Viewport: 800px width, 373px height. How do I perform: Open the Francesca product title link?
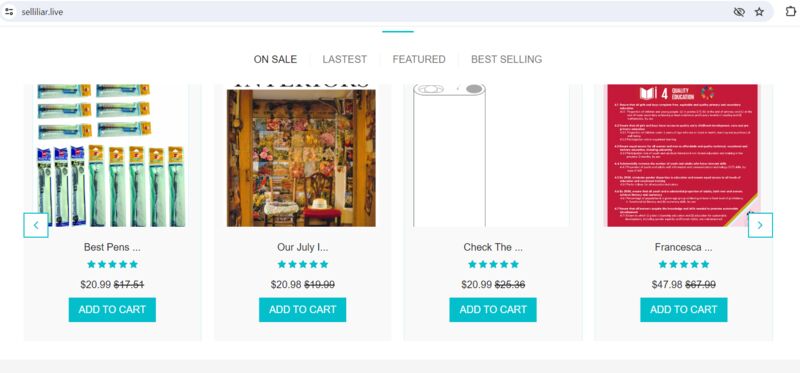point(684,247)
